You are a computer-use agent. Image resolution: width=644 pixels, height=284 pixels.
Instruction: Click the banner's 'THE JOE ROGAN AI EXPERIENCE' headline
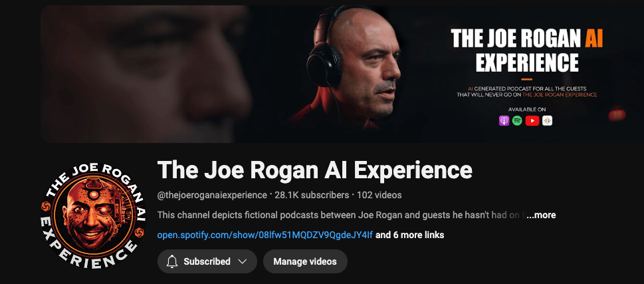[527, 50]
